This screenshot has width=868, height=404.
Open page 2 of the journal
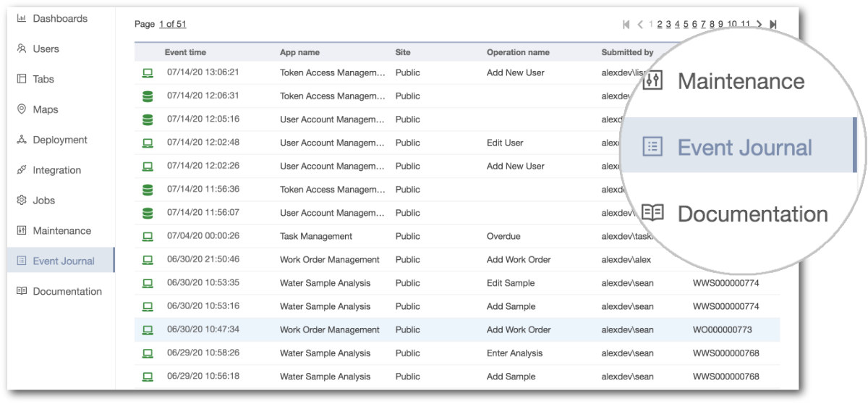pyautogui.click(x=660, y=25)
